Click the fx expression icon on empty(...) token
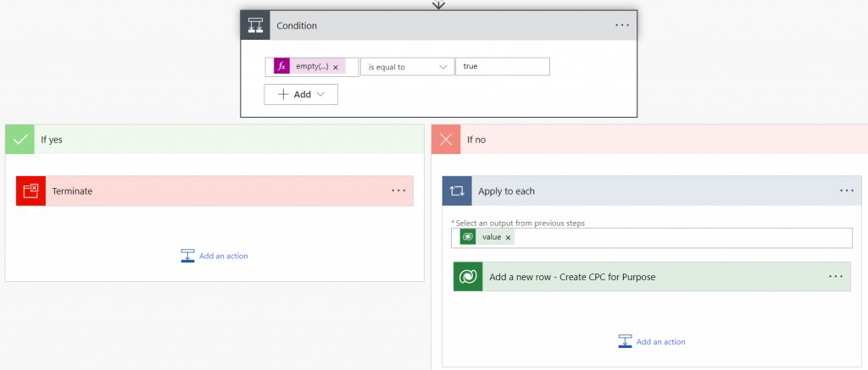This screenshot has width=868, height=370. [282, 66]
